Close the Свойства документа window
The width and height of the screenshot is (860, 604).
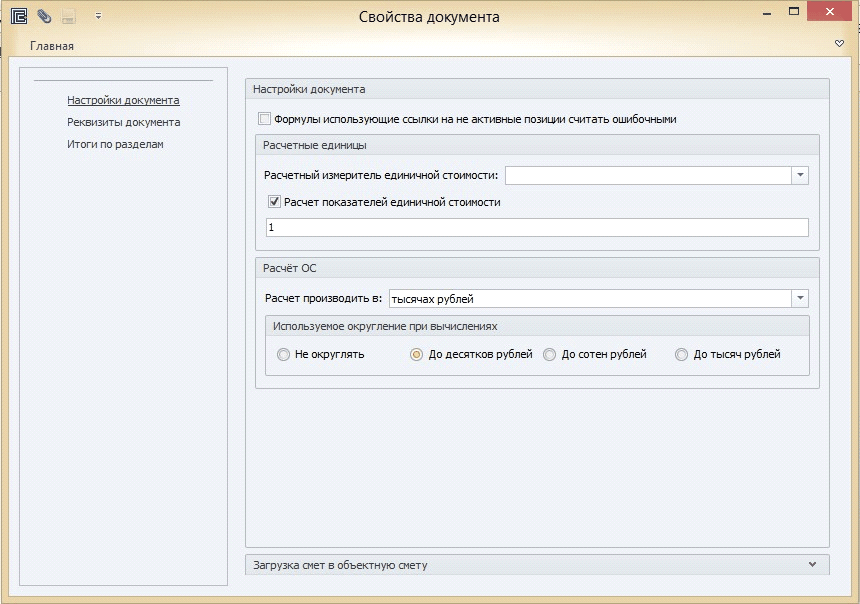[x=832, y=12]
